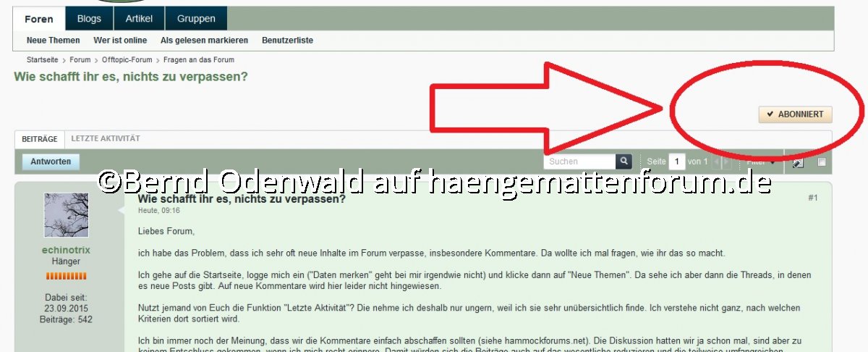
Task: Click the search magnifier icon
Action: [x=624, y=162]
